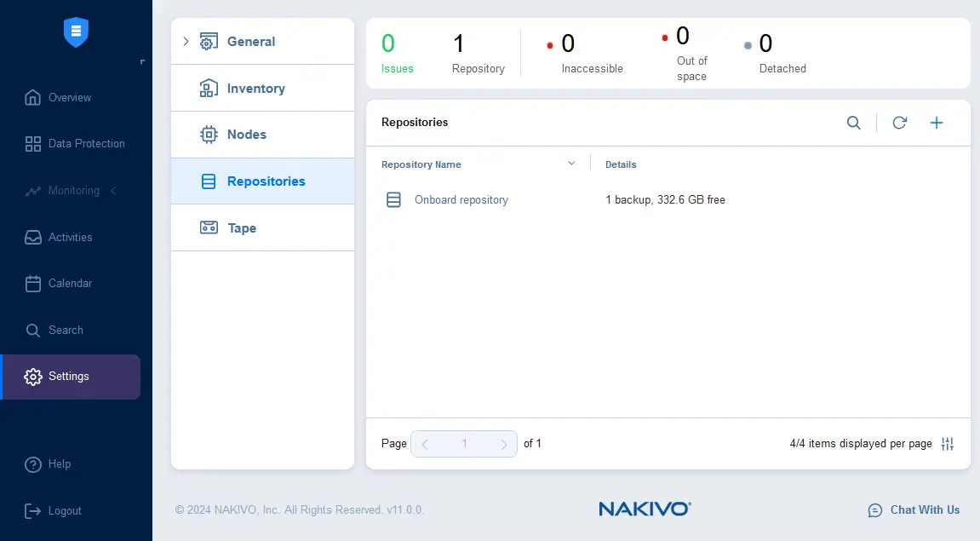Click the Calendar icon in sidebar

click(32, 284)
